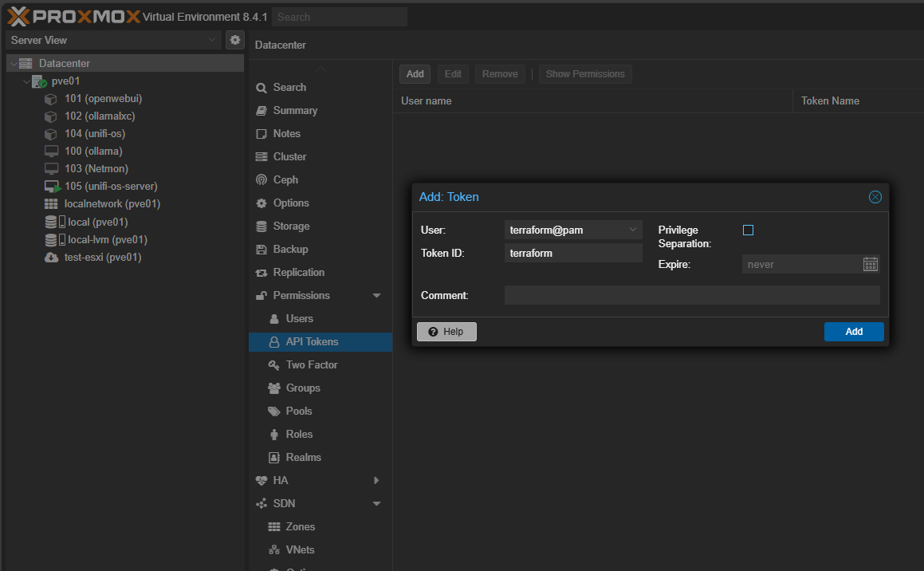Click the test-esxi (pve01) storage icon
Image resolution: width=924 pixels, height=571 pixels.
click(x=51, y=258)
